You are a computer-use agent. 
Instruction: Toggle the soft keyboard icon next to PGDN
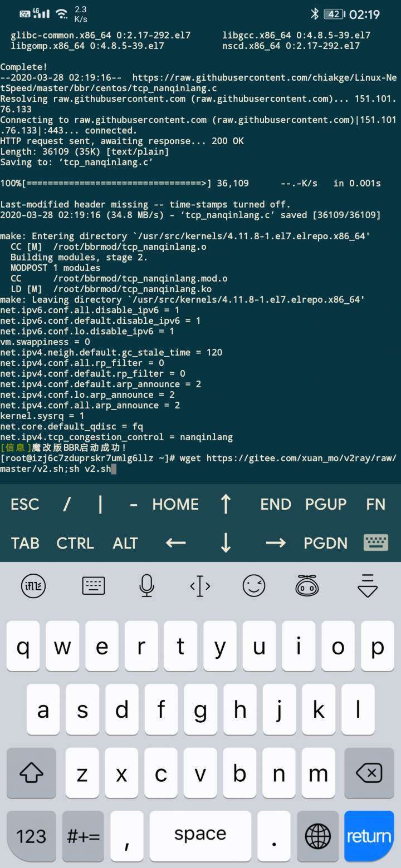(376, 542)
